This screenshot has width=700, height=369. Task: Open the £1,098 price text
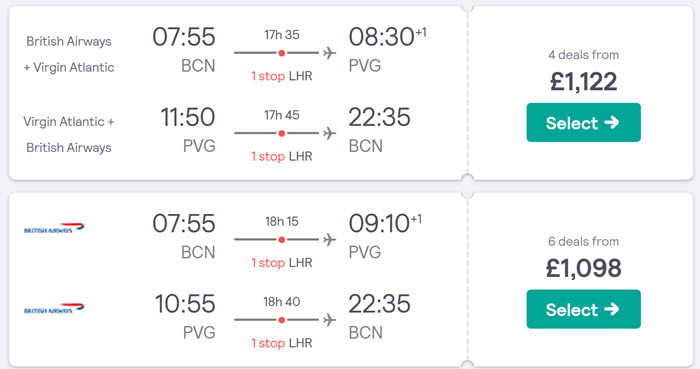tap(583, 268)
